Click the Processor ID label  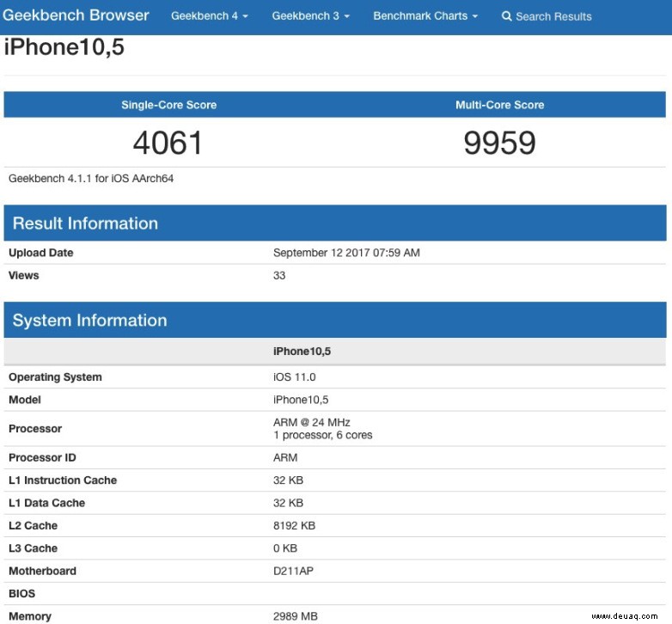point(42,458)
